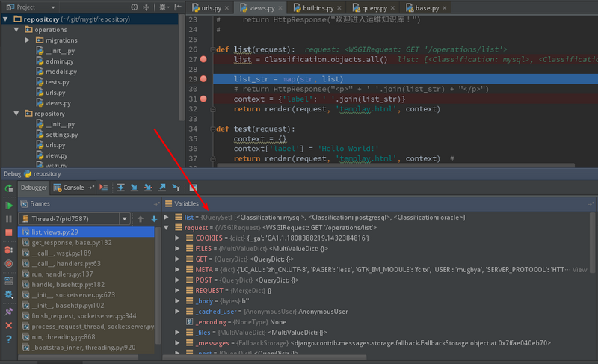Hide the Project panel with hide icon
This screenshot has width=598, height=364.
(x=178, y=7)
